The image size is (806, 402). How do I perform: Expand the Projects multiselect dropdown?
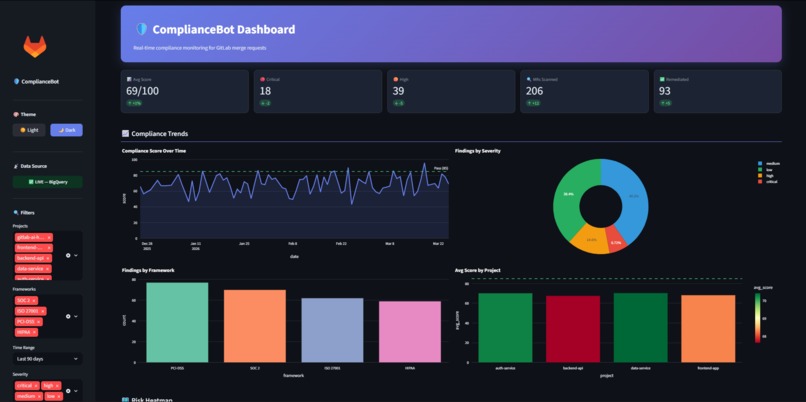(76, 255)
